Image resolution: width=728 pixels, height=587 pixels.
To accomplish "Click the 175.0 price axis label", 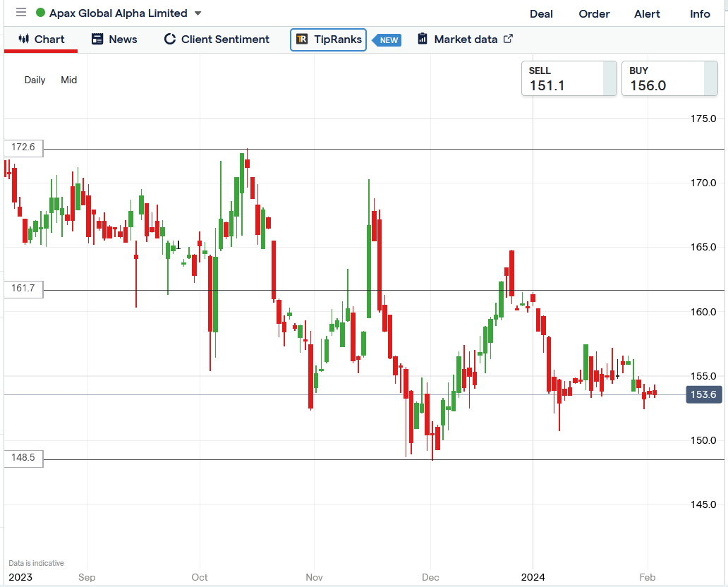I will [x=703, y=119].
